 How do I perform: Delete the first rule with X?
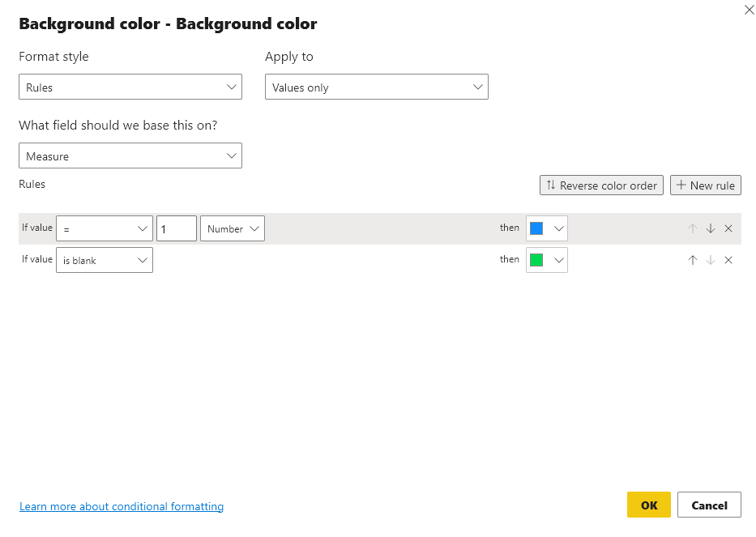(x=728, y=228)
